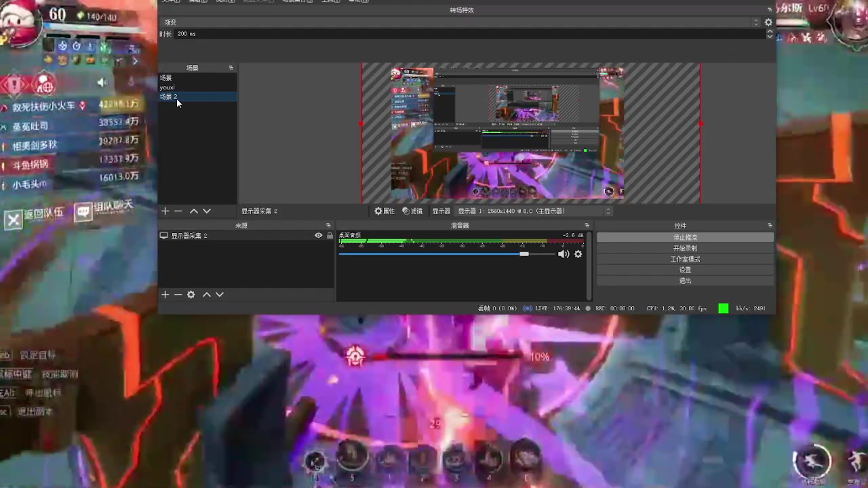This screenshot has width=868, height=488.
Task: Move scene up in scenes list
Action: 193,211
